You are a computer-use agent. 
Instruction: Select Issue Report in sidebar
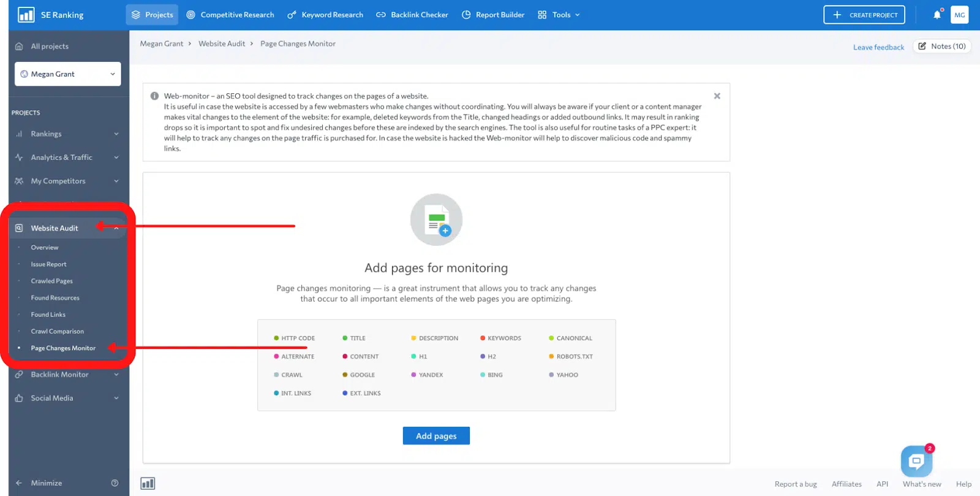tap(48, 264)
